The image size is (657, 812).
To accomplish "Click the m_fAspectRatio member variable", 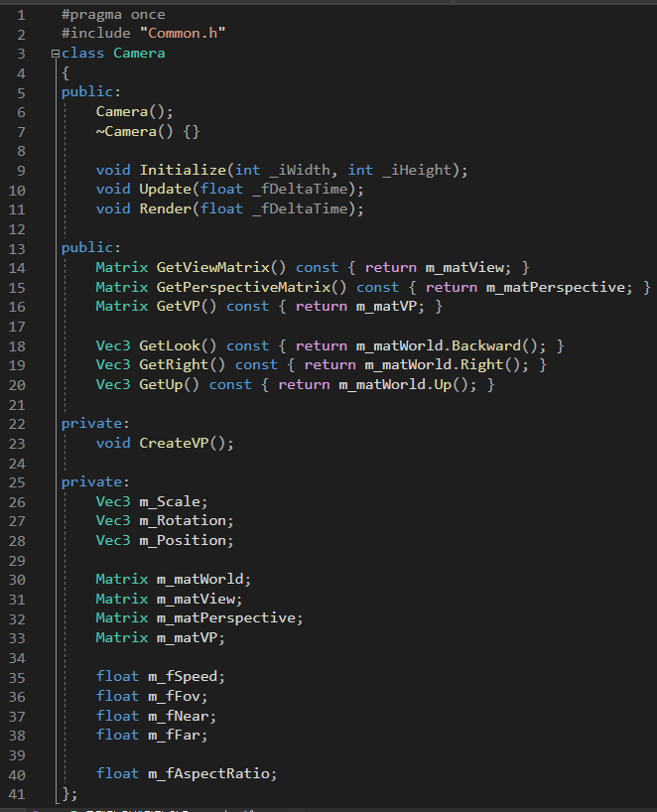I will coord(208,774).
